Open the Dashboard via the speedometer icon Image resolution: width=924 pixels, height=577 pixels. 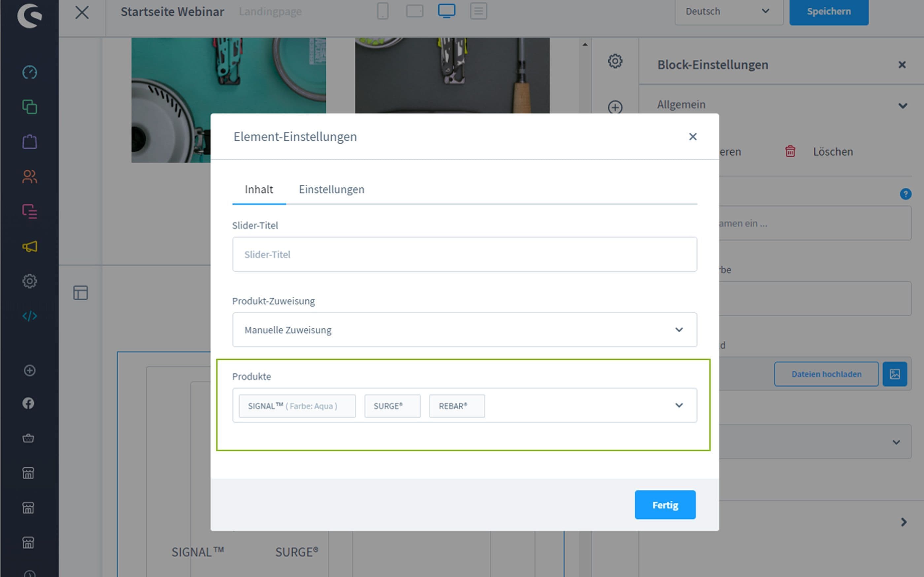[29, 72]
